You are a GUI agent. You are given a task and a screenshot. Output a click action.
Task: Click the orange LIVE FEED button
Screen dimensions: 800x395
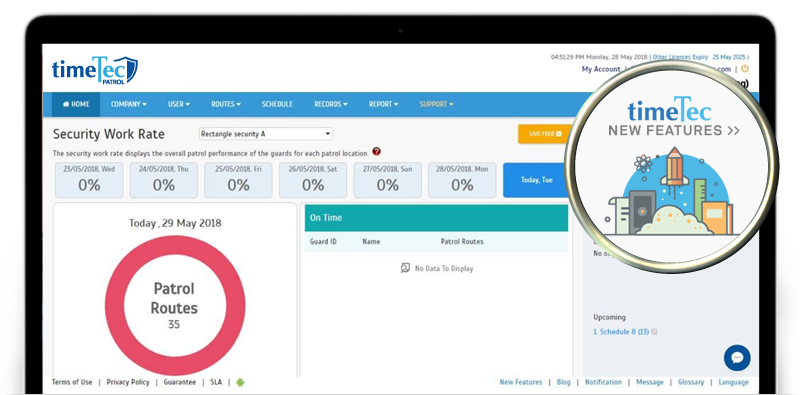(x=545, y=134)
